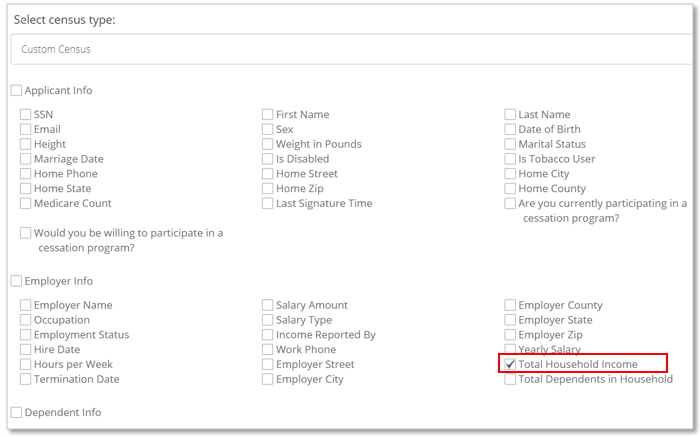Check the Salary Amount checkbox
The height and width of the screenshot is (437, 700).
(x=267, y=305)
